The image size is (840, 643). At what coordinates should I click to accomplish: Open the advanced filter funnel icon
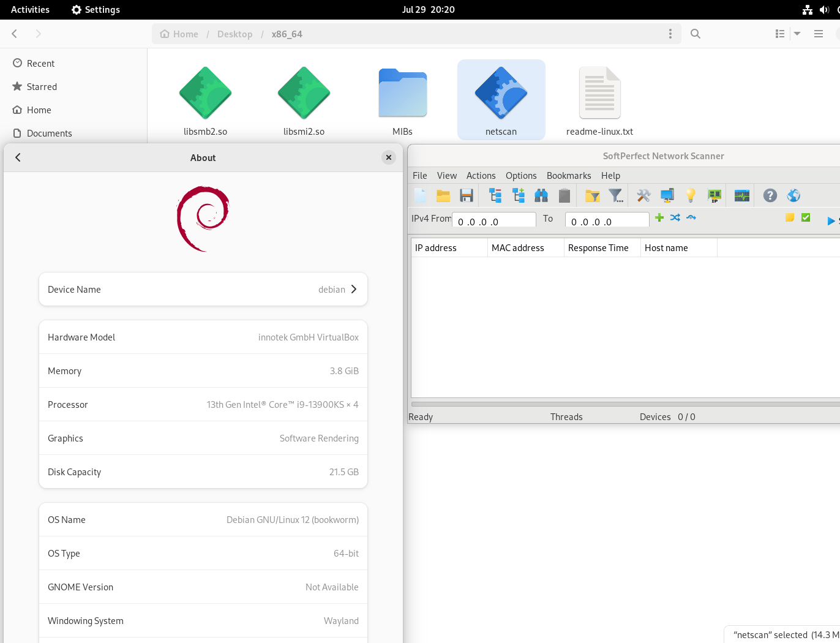click(x=616, y=195)
